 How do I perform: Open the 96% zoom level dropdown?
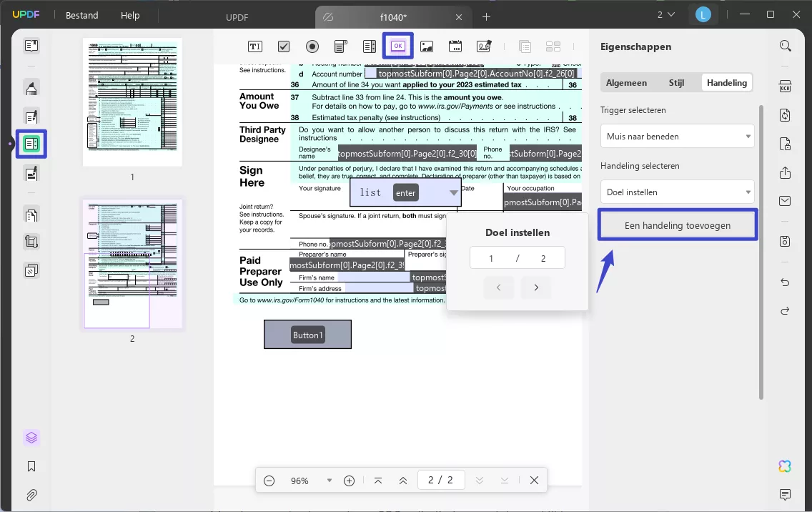(x=330, y=481)
